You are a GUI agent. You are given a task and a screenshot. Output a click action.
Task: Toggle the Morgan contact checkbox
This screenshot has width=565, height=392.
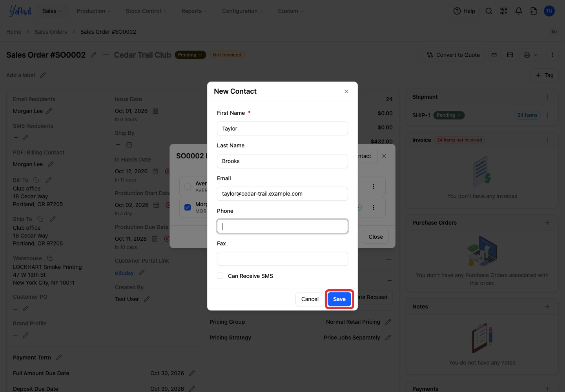(x=188, y=207)
